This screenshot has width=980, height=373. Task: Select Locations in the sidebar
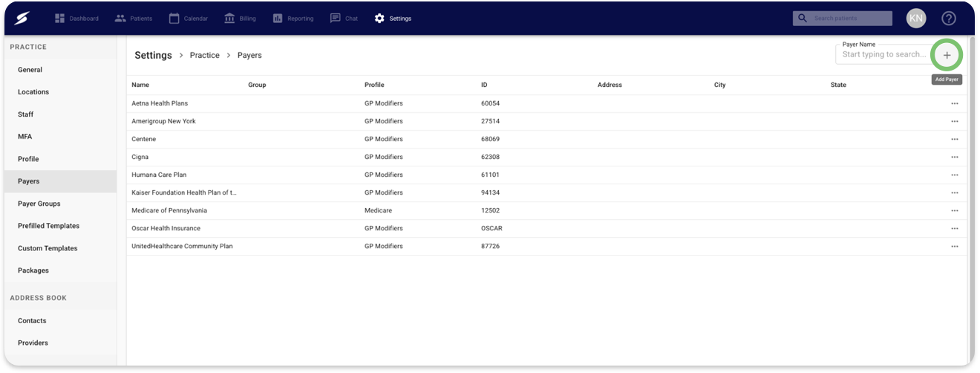point(60,92)
